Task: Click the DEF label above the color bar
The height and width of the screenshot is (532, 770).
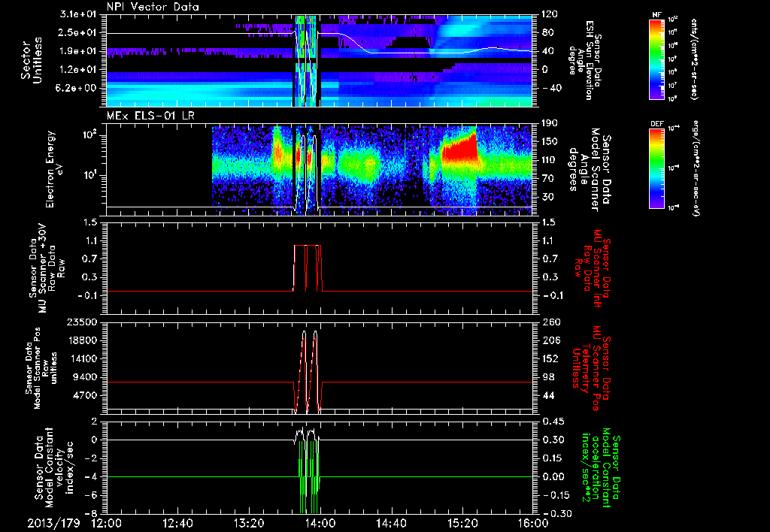Action: pos(656,124)
